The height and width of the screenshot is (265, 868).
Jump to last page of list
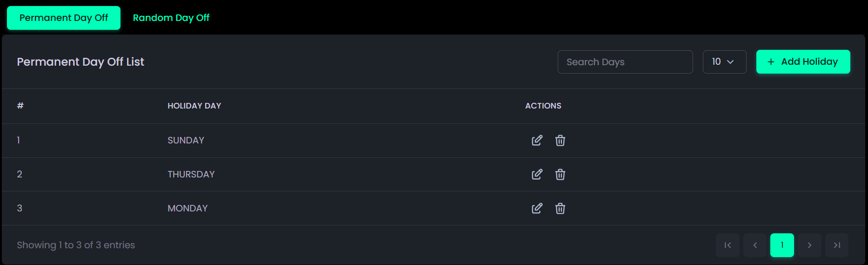(837, 245)
